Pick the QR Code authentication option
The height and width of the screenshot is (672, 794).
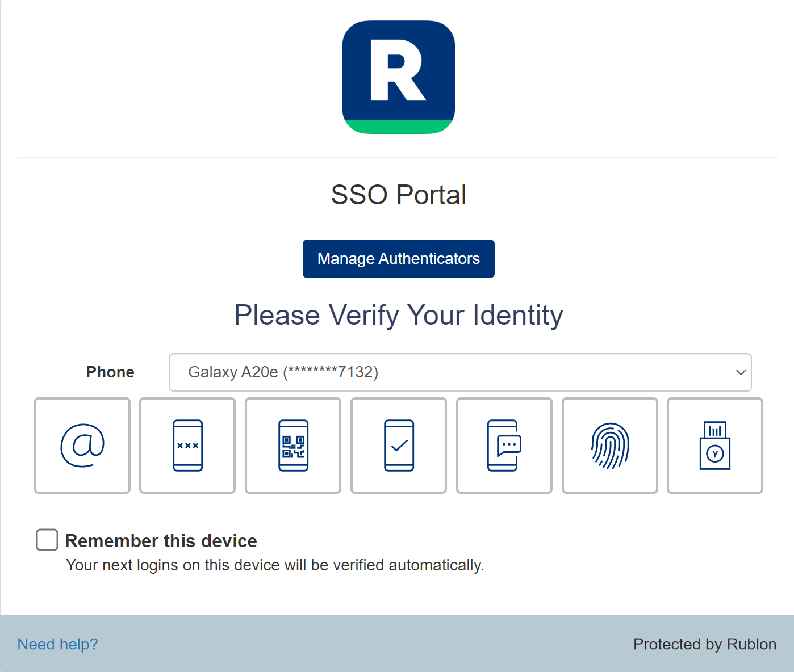293,446
